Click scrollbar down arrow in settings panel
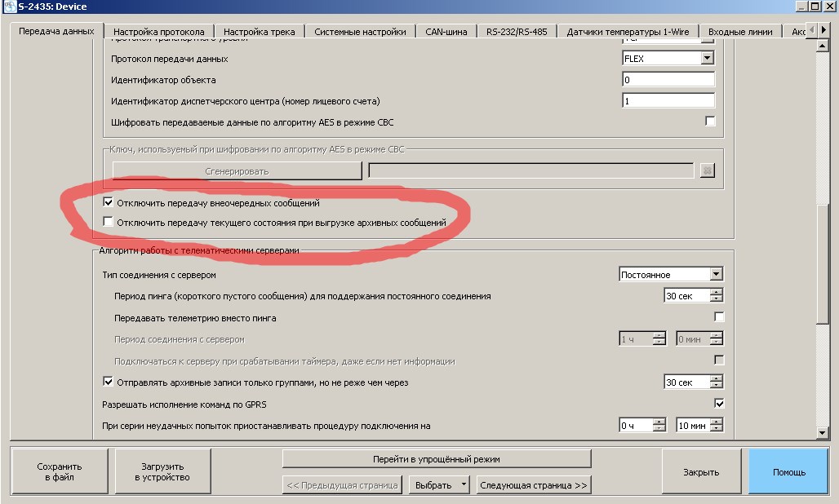This screenshot has height=504, width=839. tap(823, 433)
